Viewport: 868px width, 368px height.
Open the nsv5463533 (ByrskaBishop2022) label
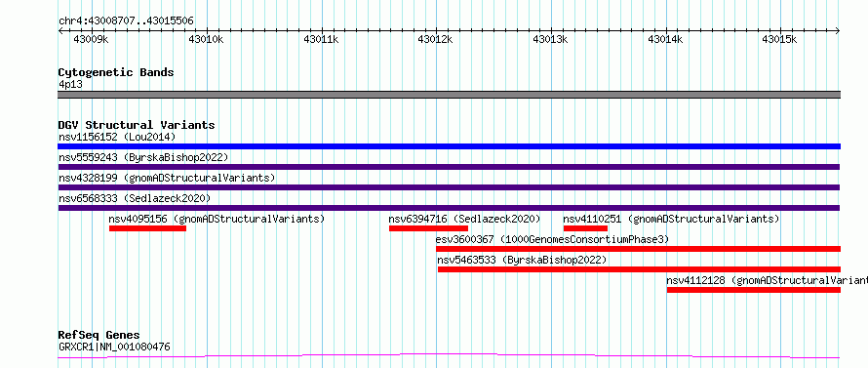[x=522, y=260]
